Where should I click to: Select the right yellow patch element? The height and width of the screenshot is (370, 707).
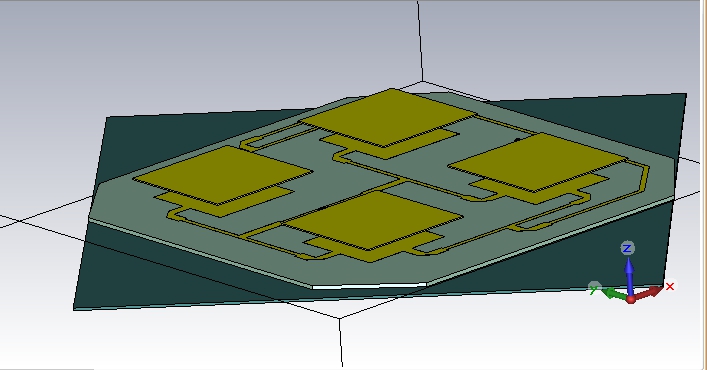(538, 162)
